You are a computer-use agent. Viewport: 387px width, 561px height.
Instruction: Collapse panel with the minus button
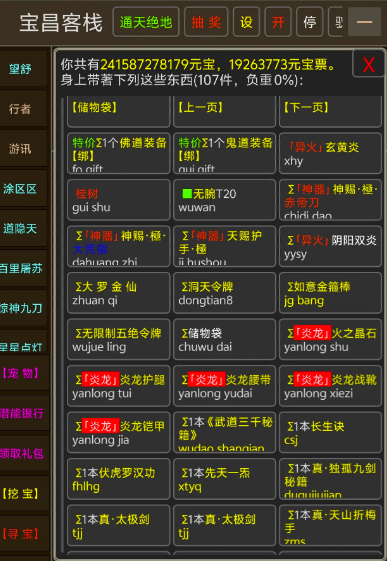point(364,22)
